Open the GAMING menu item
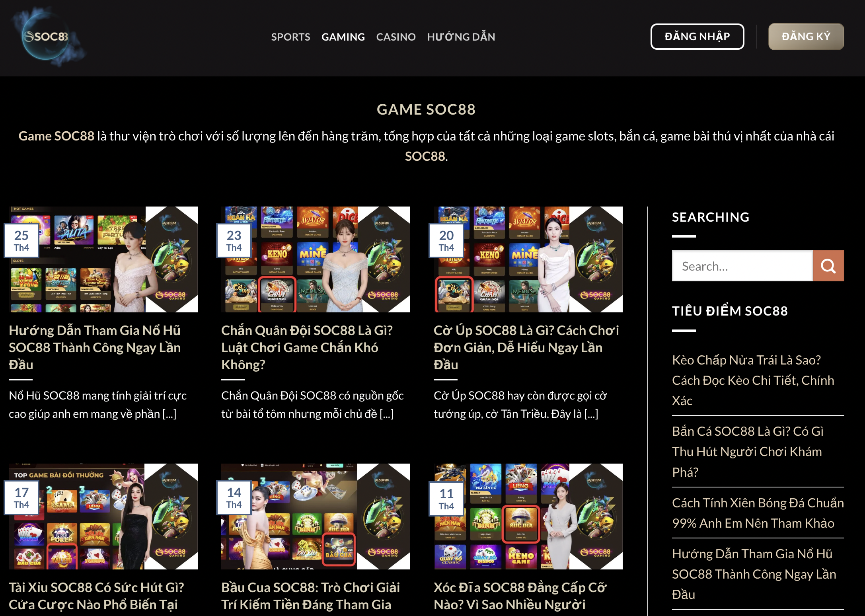The width and height of the screenshot is (865, 616). pos(343,37)
